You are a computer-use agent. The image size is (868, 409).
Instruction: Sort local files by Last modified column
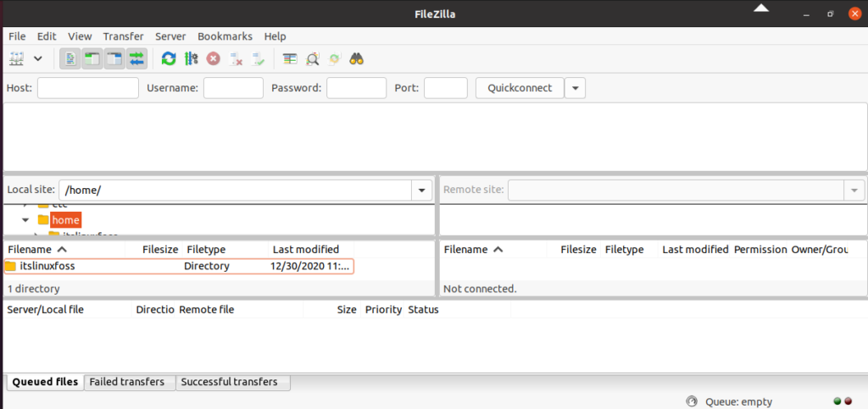point(311,249)
